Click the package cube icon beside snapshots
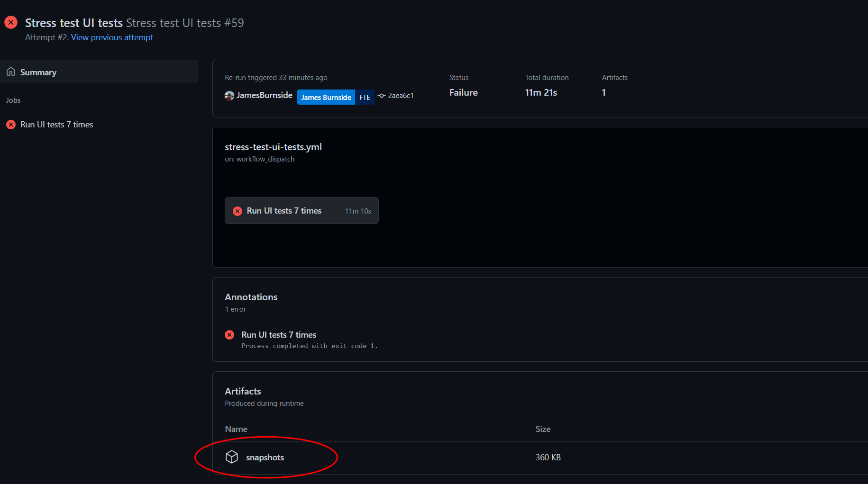This screenshot has width=868, height=484. click(x=232, y=457)
